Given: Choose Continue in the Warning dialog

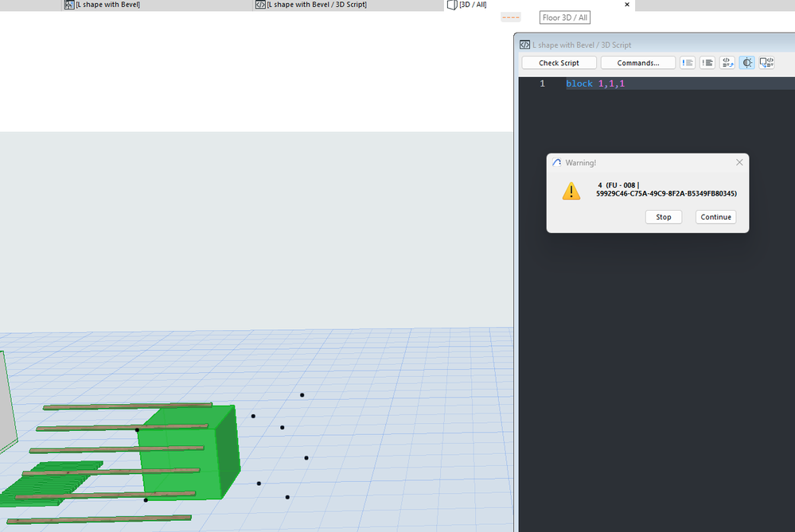Looking at the screenshot, I should point(715,217).
